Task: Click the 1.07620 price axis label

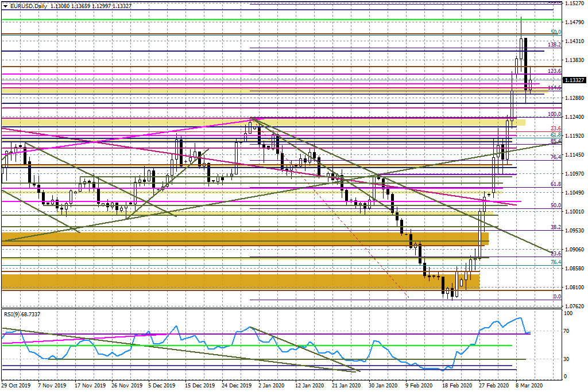Action: click(x=574, y=306)
